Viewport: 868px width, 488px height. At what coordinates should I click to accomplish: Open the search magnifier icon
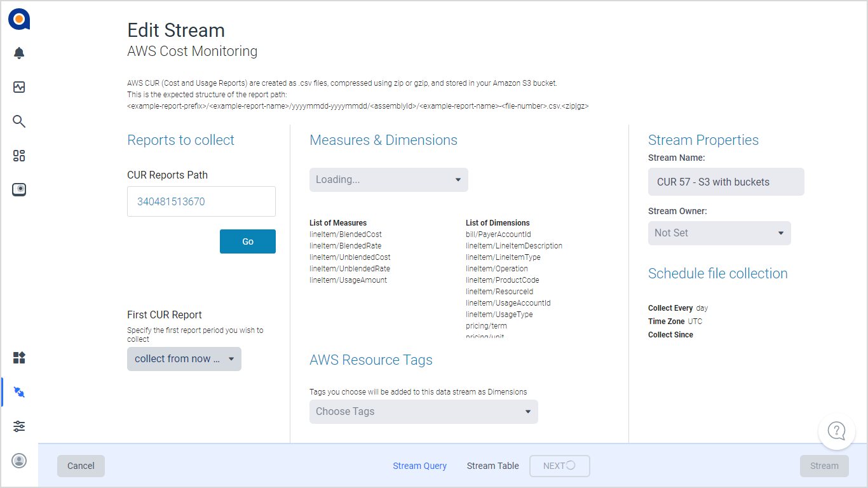[x=19, y=121]
